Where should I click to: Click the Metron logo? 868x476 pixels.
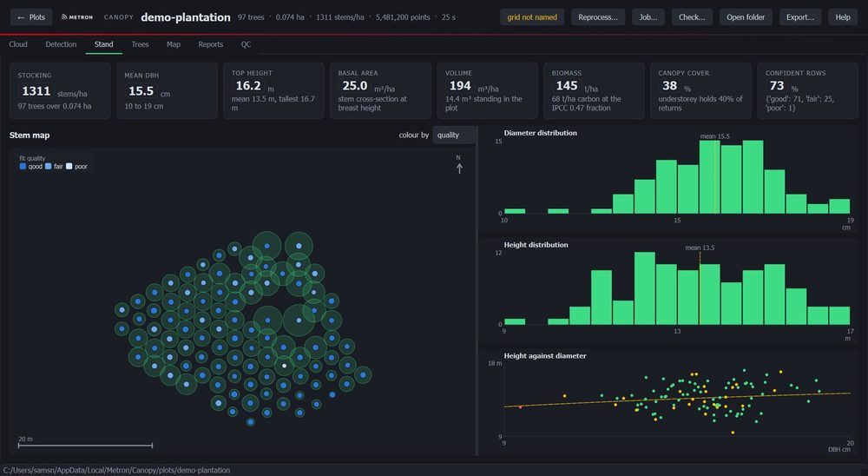77,17
